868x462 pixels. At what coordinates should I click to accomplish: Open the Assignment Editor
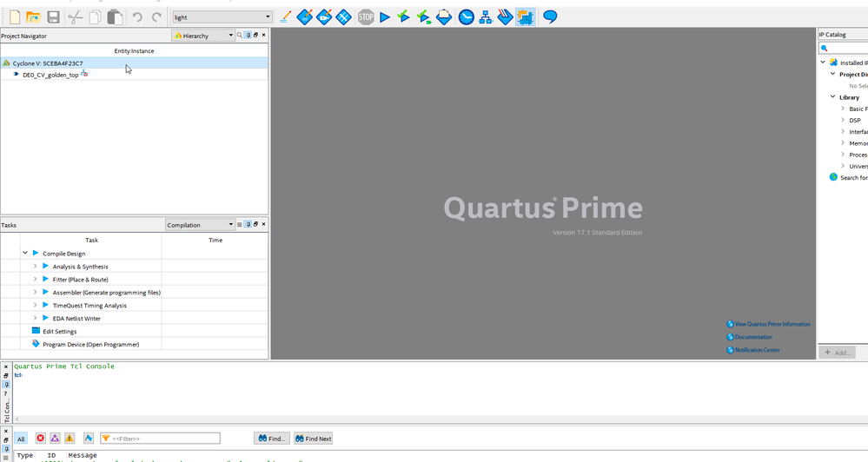[304, 17]
